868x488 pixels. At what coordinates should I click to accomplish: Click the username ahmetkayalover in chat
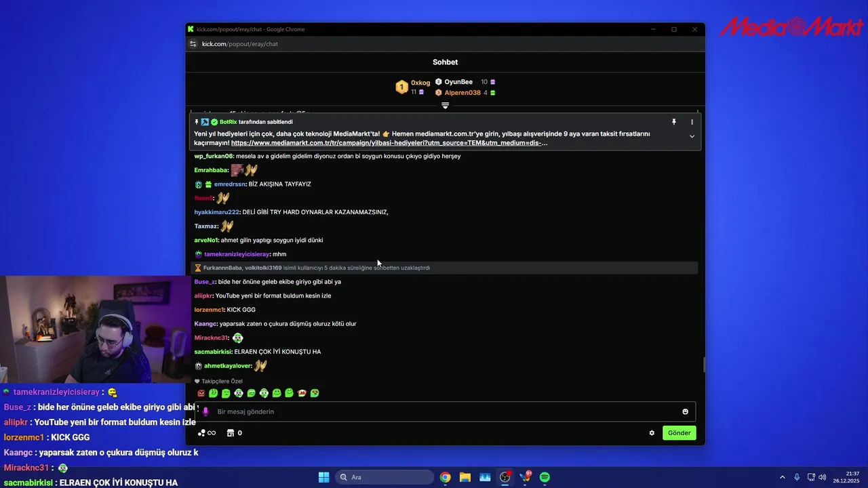click(228, 366)
